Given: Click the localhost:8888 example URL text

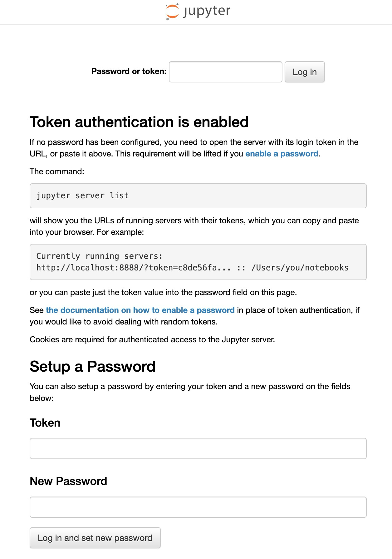Looking at the screenshot, I should coord(126,268).
